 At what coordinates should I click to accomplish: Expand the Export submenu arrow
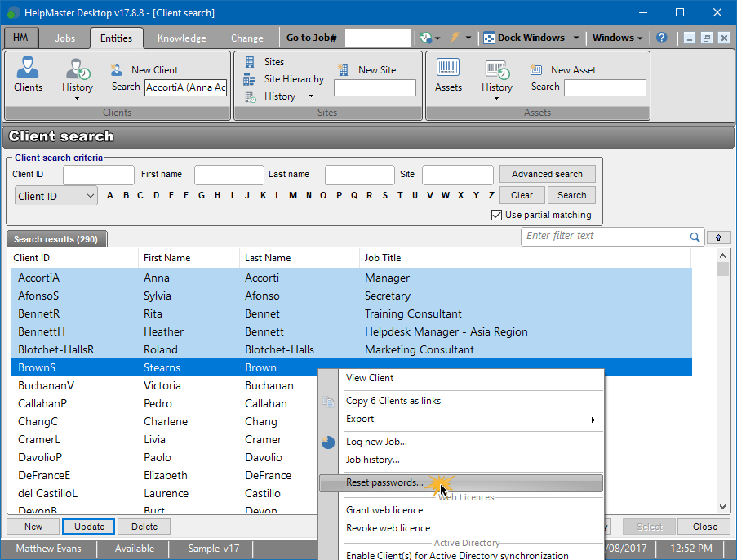593,420
